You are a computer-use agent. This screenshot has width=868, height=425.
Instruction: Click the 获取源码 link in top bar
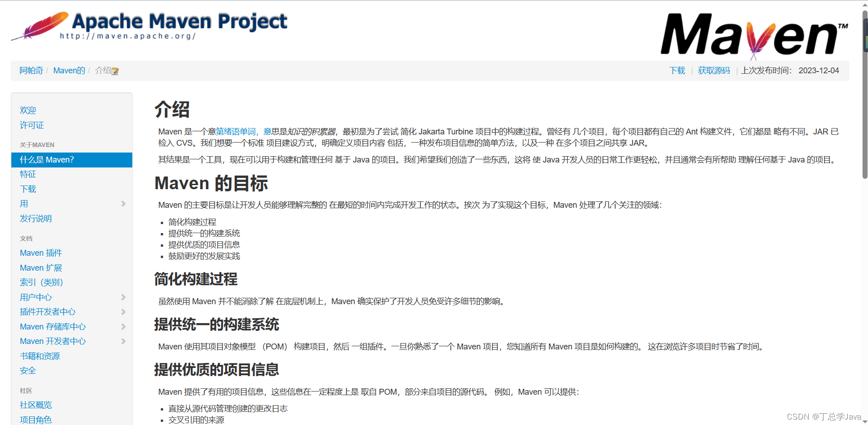coord(714,71)
